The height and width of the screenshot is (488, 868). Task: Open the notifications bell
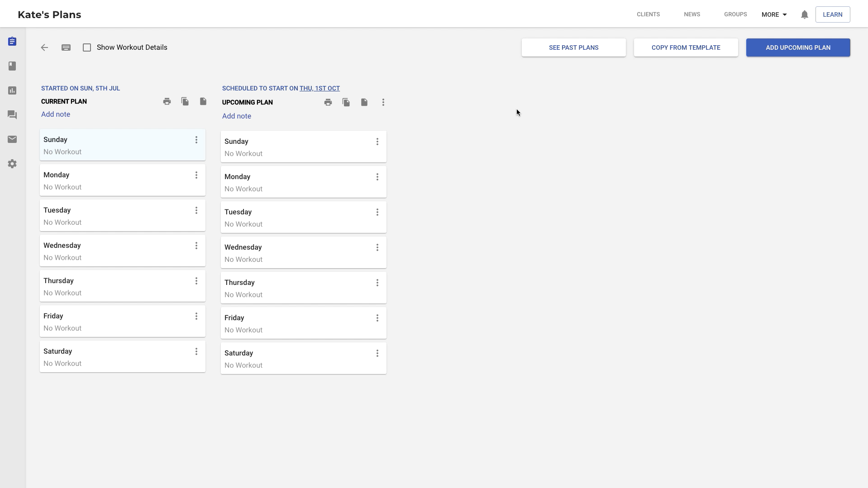(804, 14)
